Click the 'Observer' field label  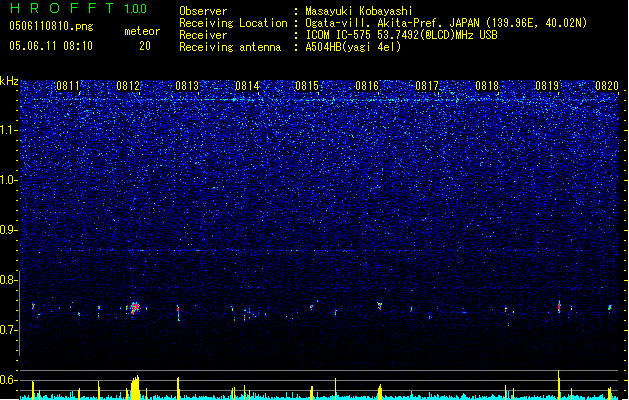(203, 11)
